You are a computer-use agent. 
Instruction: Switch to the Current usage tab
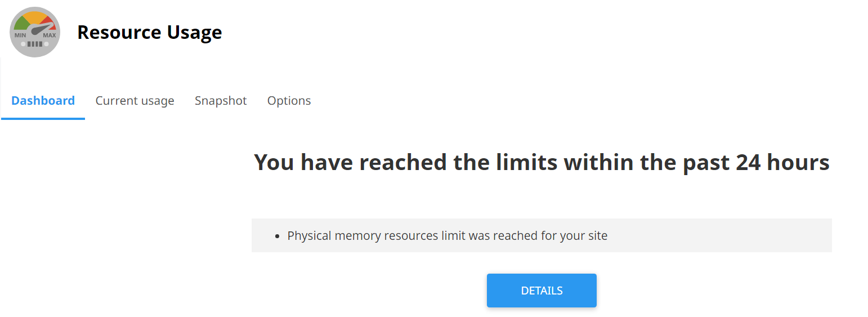[135, 101]
